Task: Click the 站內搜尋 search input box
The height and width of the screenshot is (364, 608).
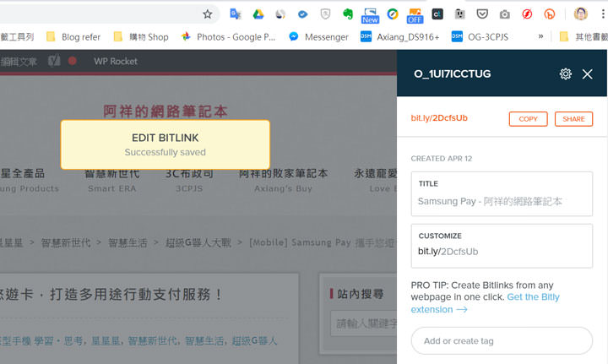Action: click(x=364, y=323)
